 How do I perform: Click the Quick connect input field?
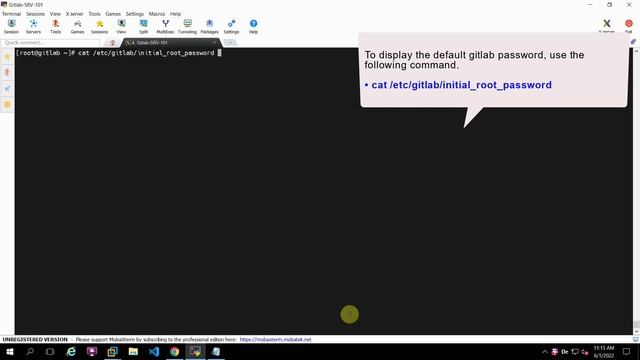pos(50,42)
